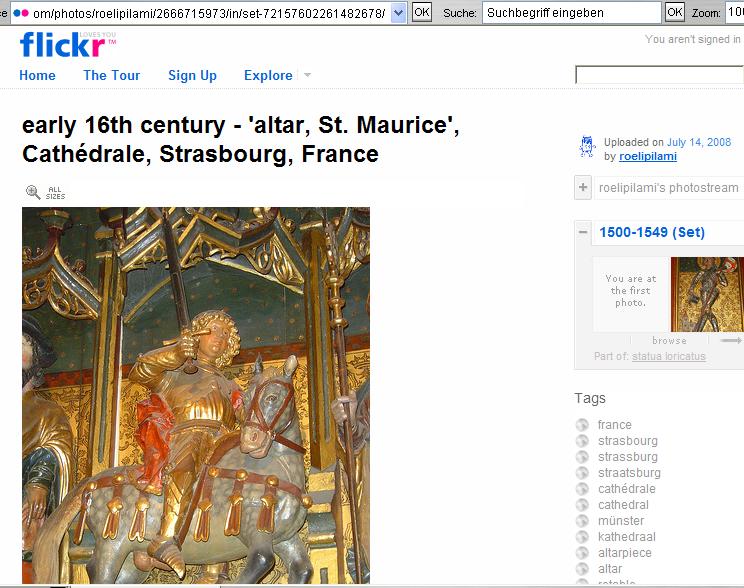Open the cathédrale tag
744x588 pixels.
coord(626,489)
